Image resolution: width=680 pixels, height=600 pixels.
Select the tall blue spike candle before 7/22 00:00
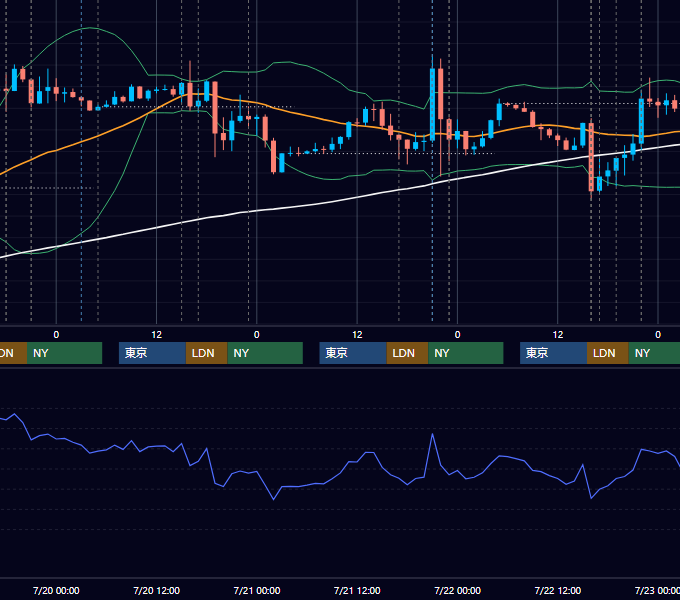click(432, 104)
